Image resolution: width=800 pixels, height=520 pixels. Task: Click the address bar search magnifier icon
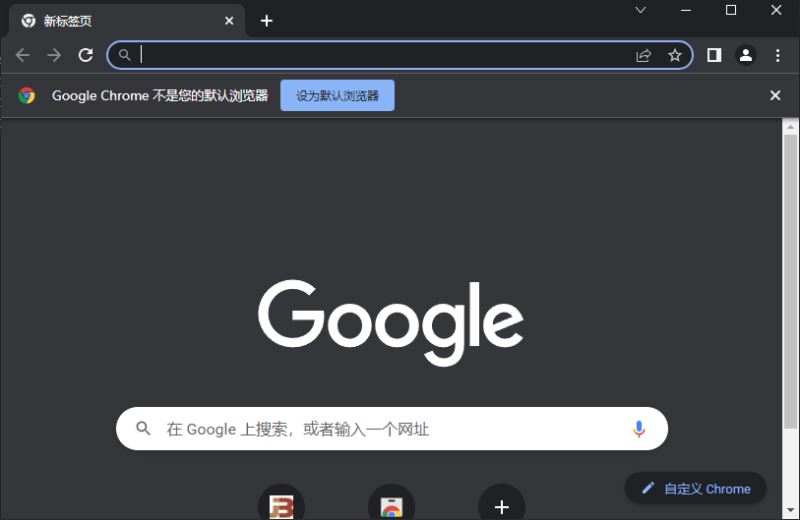click(124, 55)
